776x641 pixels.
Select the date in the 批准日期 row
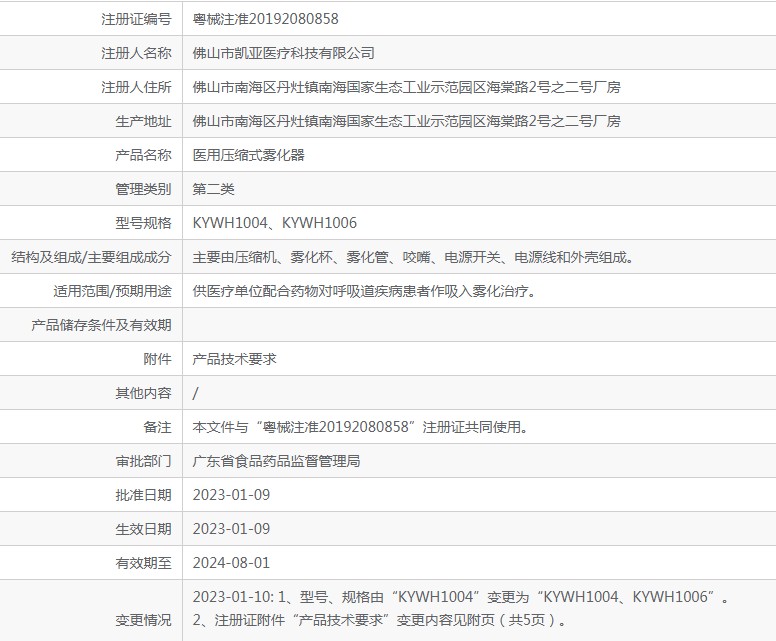pyautogui.click(x=231, y=495)
